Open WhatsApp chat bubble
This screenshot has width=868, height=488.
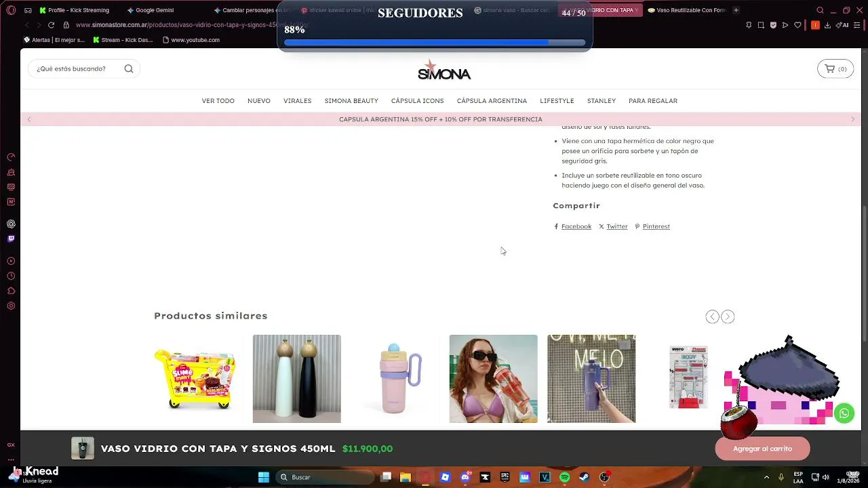pyautogui.click(x=844, y=413)
